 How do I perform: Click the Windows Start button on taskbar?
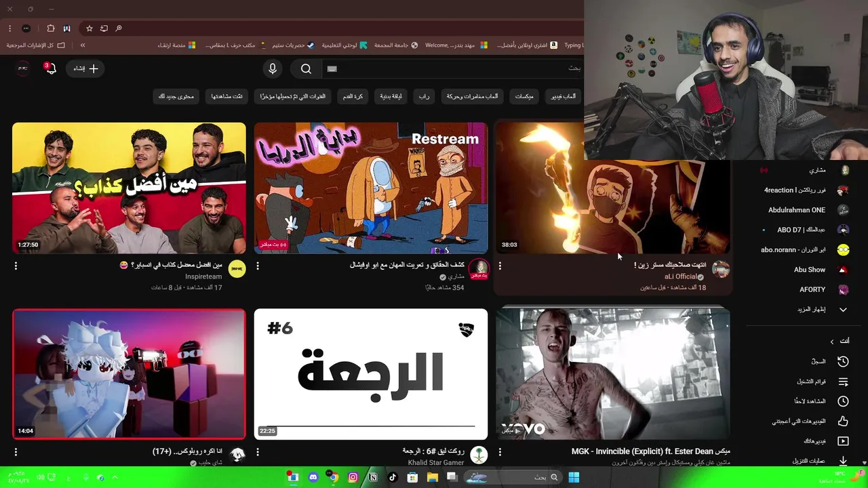click(x=574, y=477)
